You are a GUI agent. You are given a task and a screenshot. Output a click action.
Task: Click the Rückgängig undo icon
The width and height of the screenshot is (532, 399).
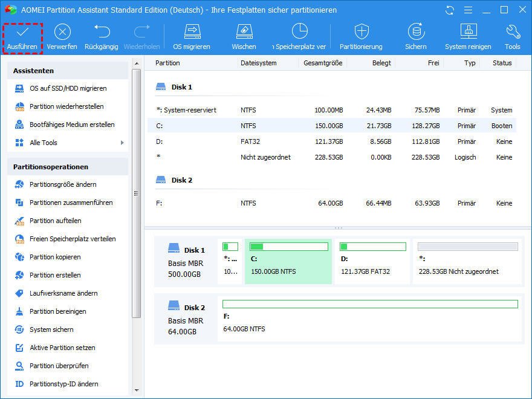pos(102,31)
